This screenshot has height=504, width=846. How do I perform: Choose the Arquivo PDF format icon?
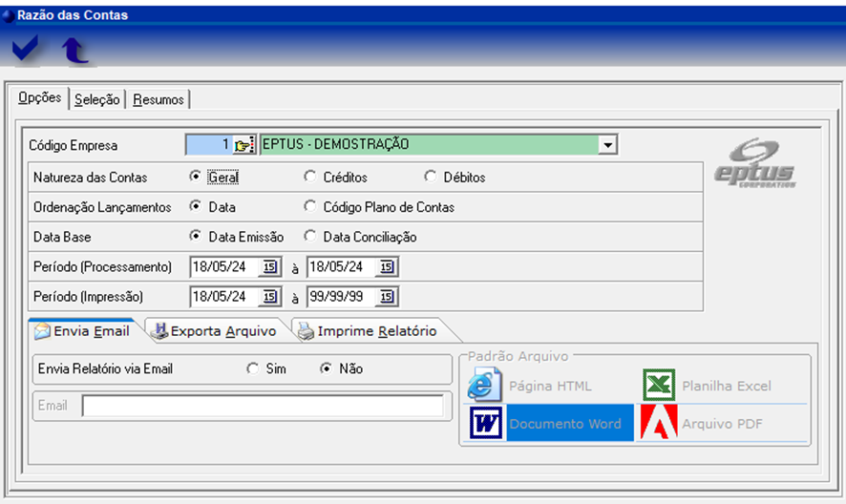[657, 424]
